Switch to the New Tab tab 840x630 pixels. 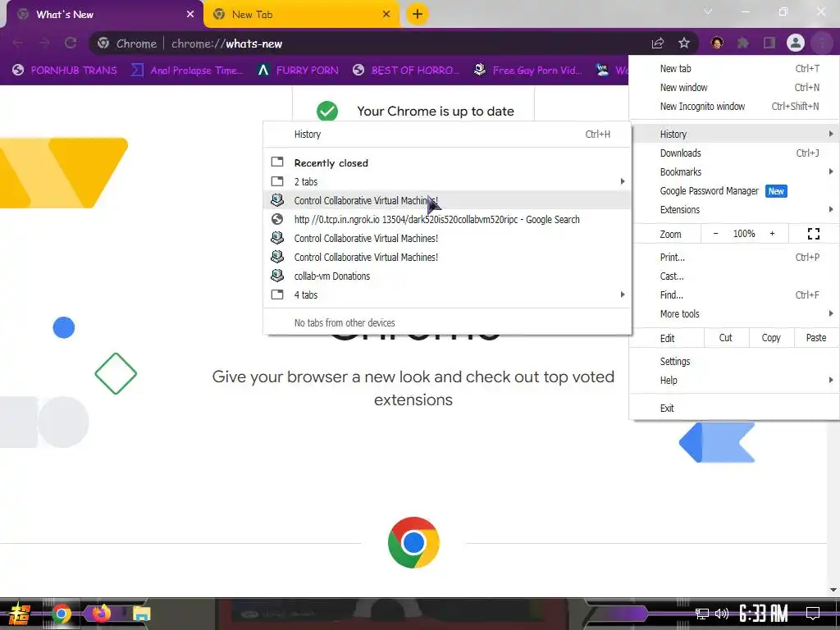click(301, 15)
